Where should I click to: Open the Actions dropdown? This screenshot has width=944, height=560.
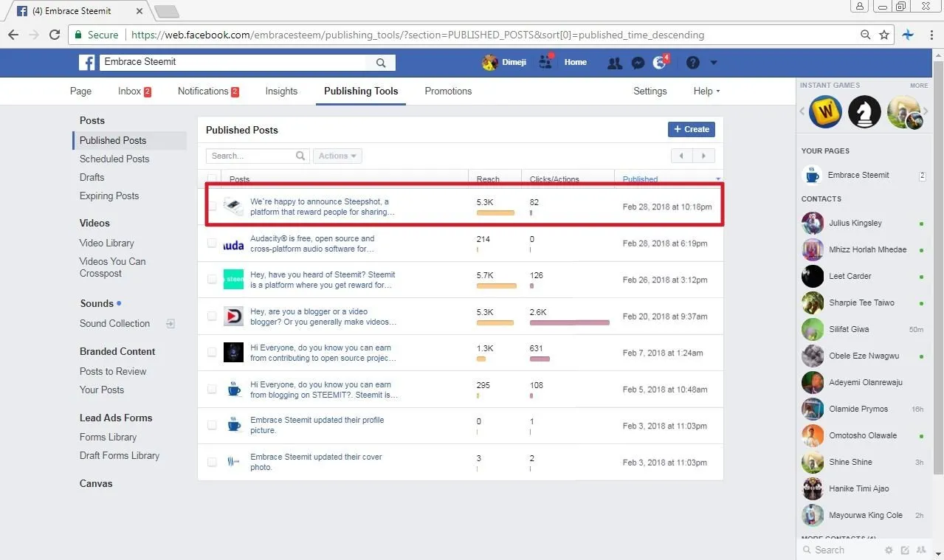pos(337,156)
